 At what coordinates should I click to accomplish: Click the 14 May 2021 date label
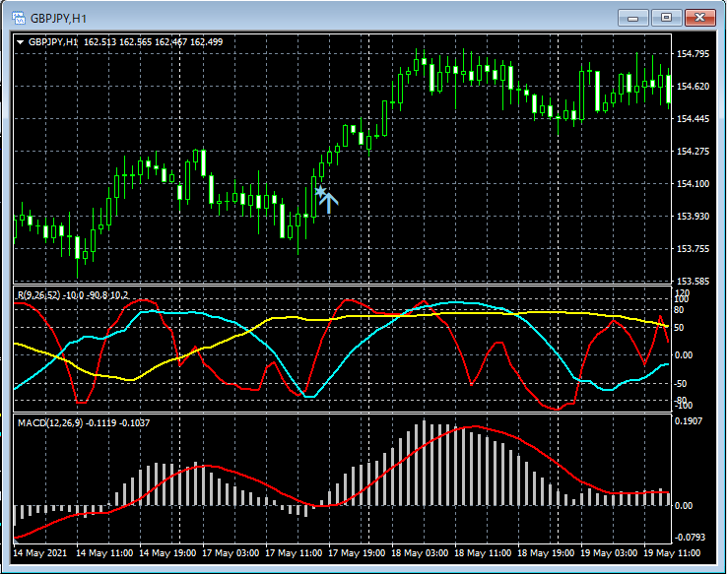(x=41, y=552)
